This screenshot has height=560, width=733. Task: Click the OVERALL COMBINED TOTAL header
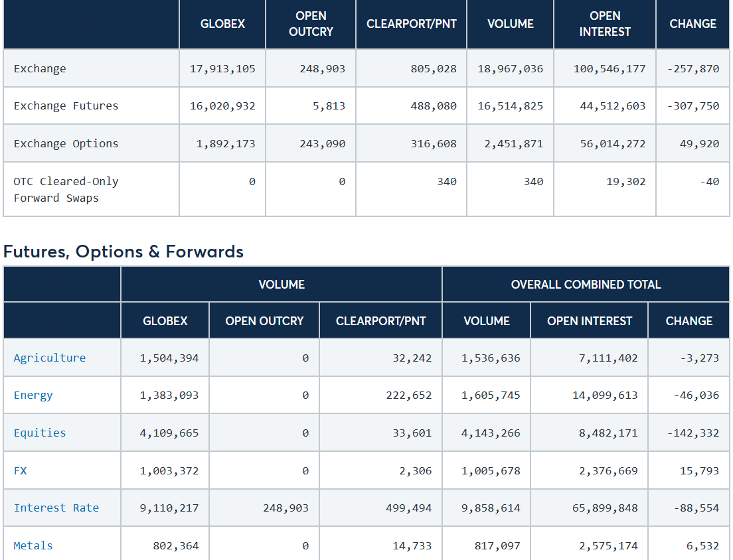tap(586, 285)
